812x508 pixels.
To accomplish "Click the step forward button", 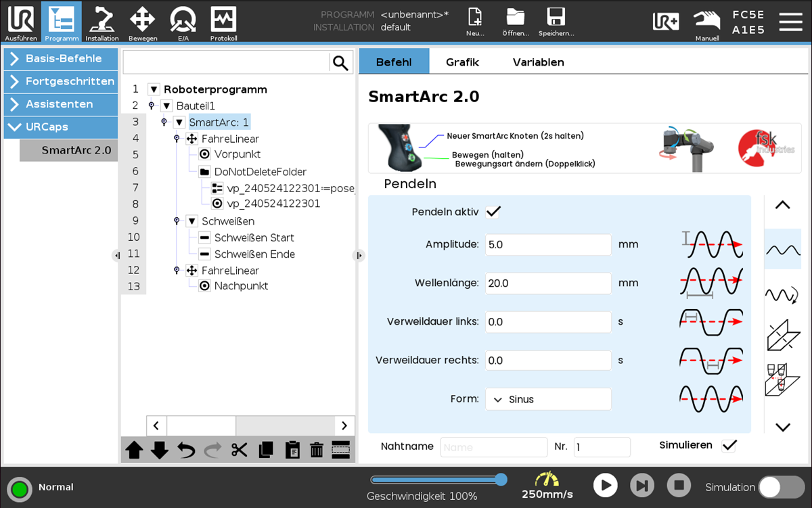I will click(642, 485).
